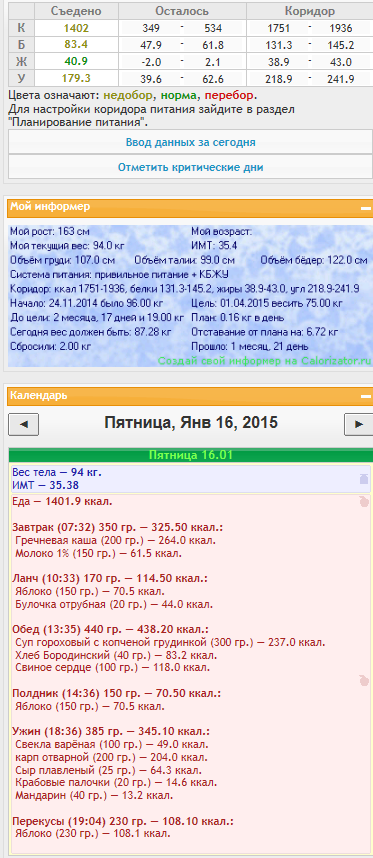The image size is (373, 858).
Task: Click the Мой рост: 163 см text
Action: pos(50,231)
